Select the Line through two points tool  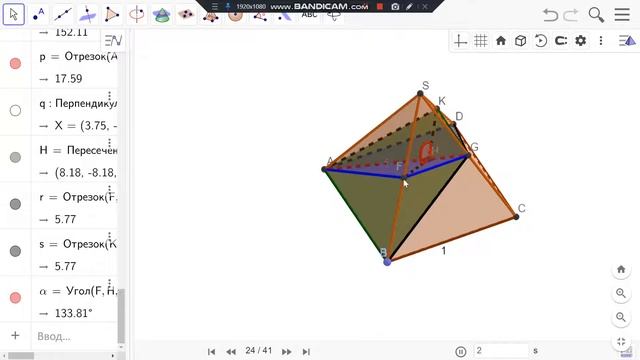[63, 15]
